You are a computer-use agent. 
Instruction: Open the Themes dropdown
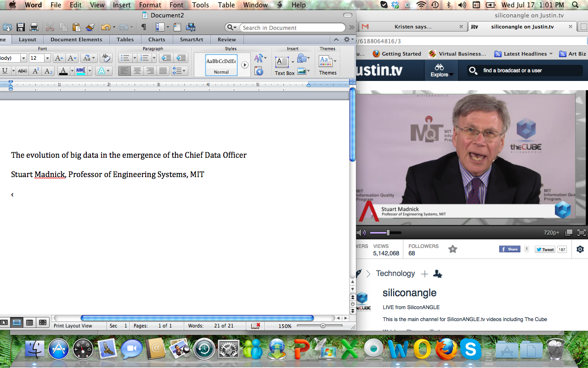(x=328, y=65)
